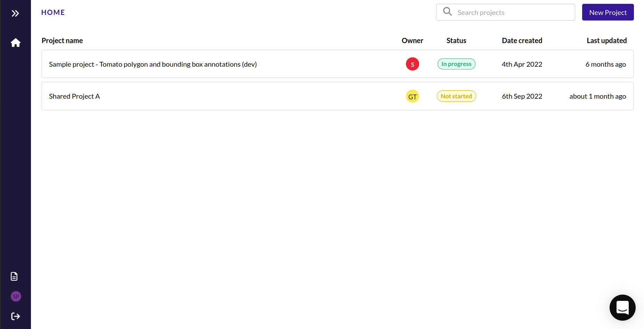
Task: Click the magnifier search icon
Action: pyautogui.click(x=448, y=12)
